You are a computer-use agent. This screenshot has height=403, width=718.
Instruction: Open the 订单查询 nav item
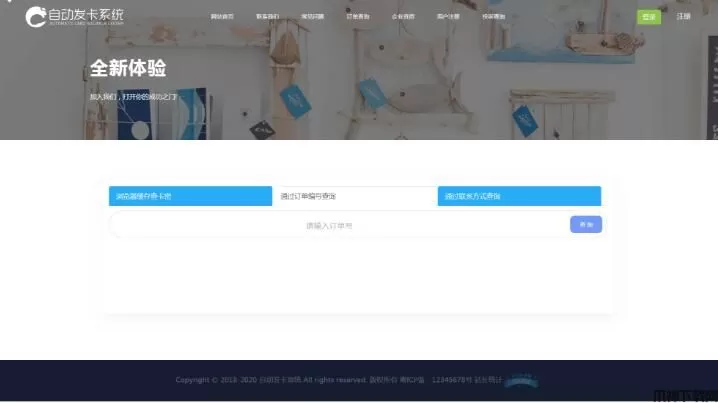click(x=358, y=16)
